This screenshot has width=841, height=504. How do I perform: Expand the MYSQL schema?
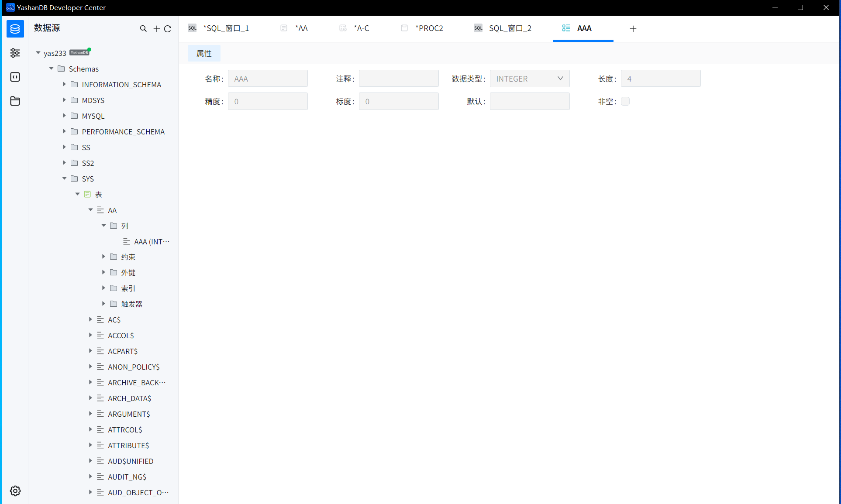[x=65, y=116]
